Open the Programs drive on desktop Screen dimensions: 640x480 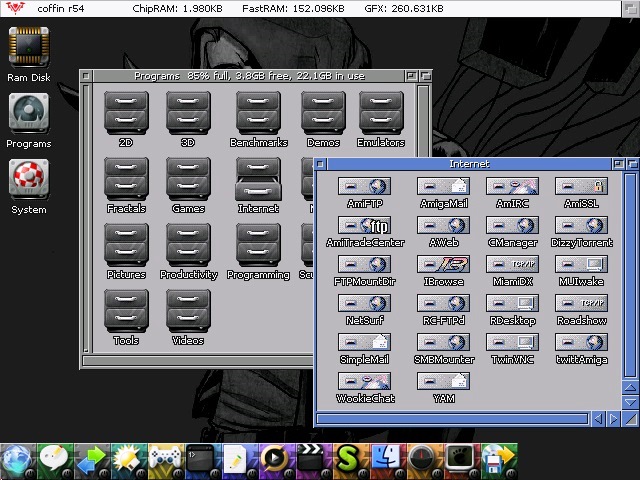click(x=29, y=113)
